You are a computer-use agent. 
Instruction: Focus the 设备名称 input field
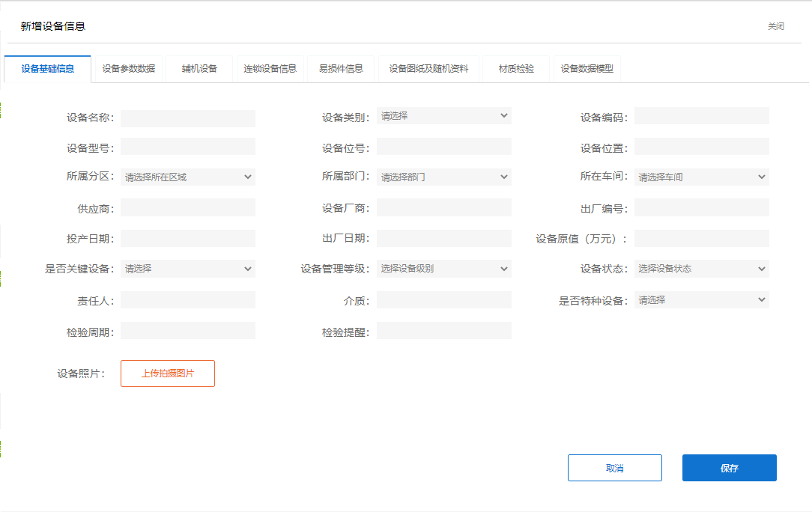187,118
